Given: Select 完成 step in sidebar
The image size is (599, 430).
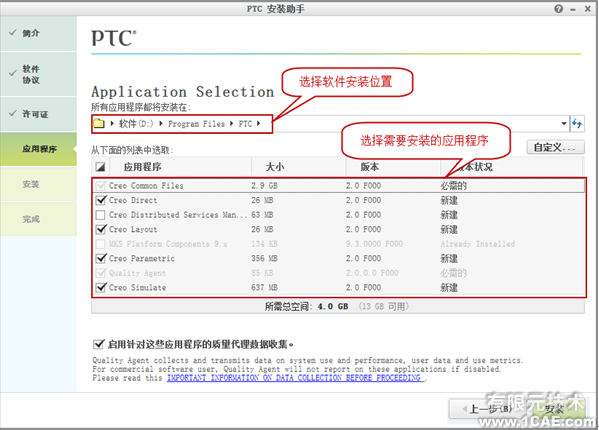Looking at the screenshot, I should (x=38, y=219).
